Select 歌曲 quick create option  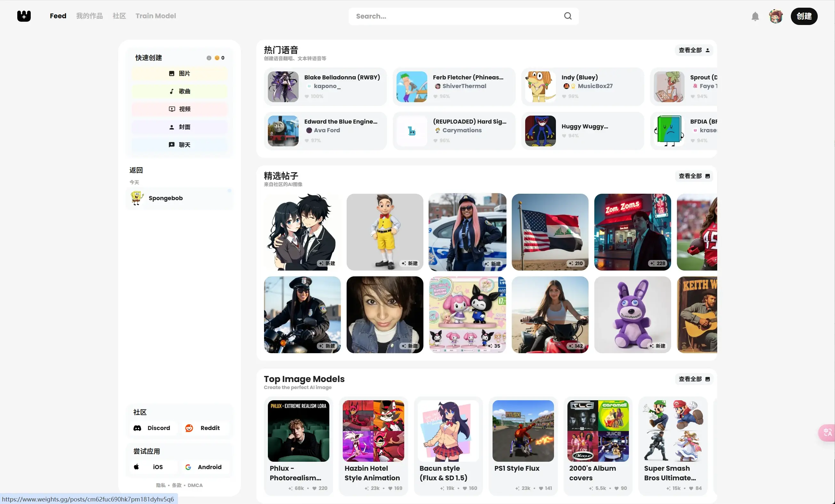pos(179,91)
